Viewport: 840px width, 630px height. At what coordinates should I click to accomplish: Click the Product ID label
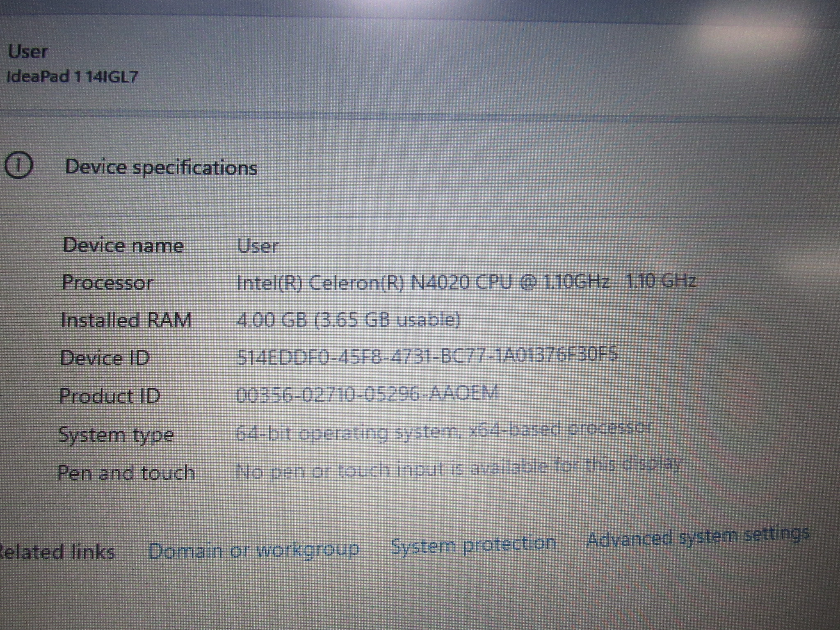coord(110,396)
